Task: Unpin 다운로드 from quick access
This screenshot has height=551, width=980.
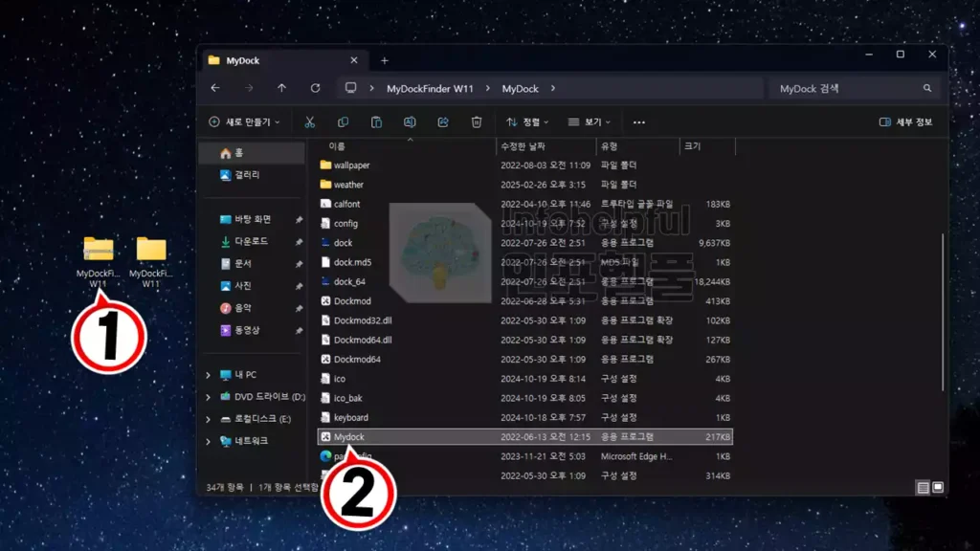Action: [299, 242]
